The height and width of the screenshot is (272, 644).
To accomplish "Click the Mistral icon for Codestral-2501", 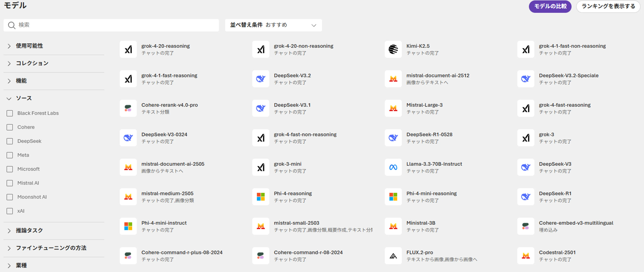I will (525, 256).
